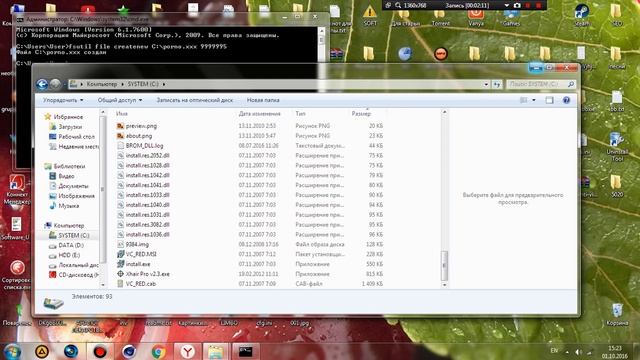Create a folder with Новая папка
The width and height of the screenshot is (640, 360).
(x=263, y=100)
